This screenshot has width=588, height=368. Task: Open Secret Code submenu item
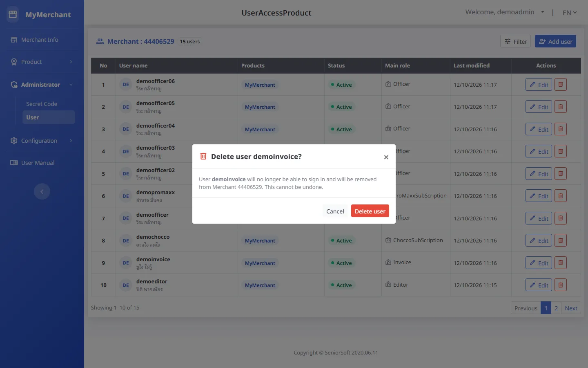[49, 104]
